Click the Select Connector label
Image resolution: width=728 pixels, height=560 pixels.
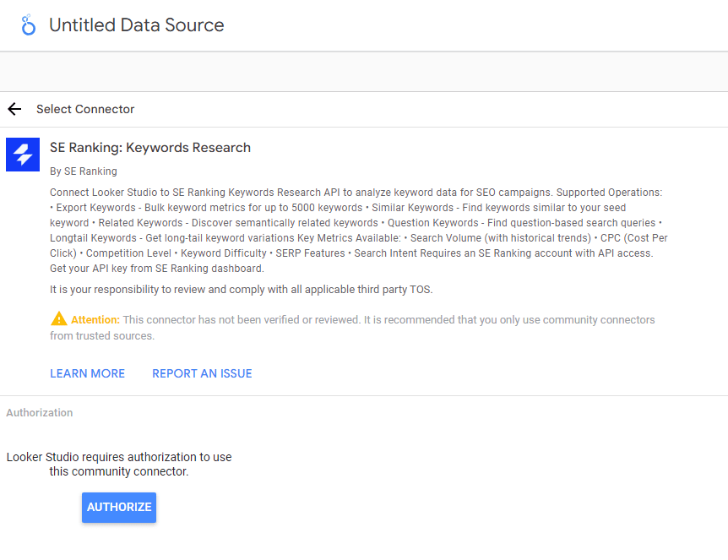(x=85, y=109)
